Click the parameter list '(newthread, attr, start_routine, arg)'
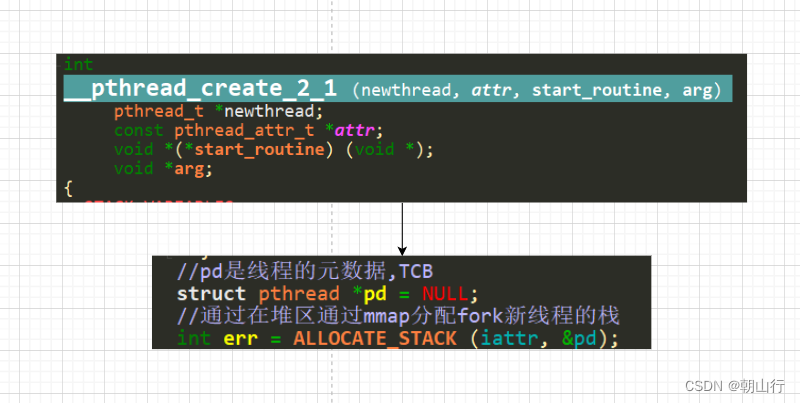Screen dimensions: 800x403 click(x=537, y=90)
